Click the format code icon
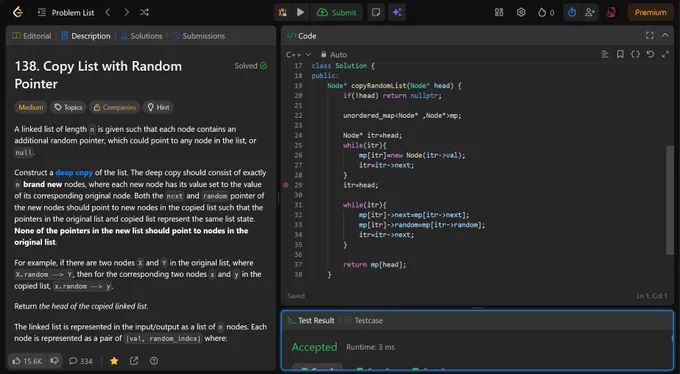This screenshot has height=374, width=680. pos(605,54)
